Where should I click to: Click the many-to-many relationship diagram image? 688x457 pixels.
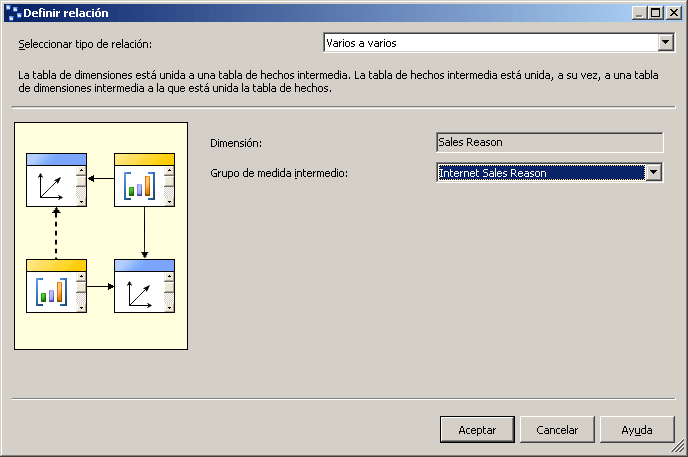pos(101,236)
